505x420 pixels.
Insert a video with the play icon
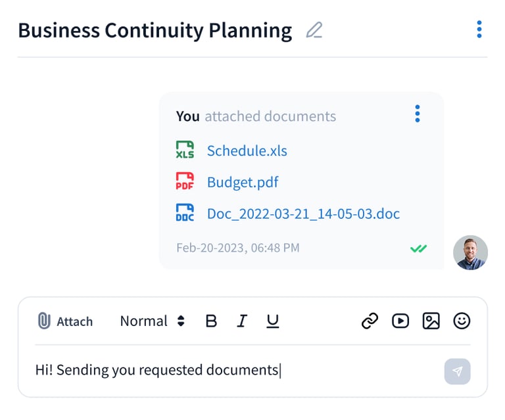(400, 321)
